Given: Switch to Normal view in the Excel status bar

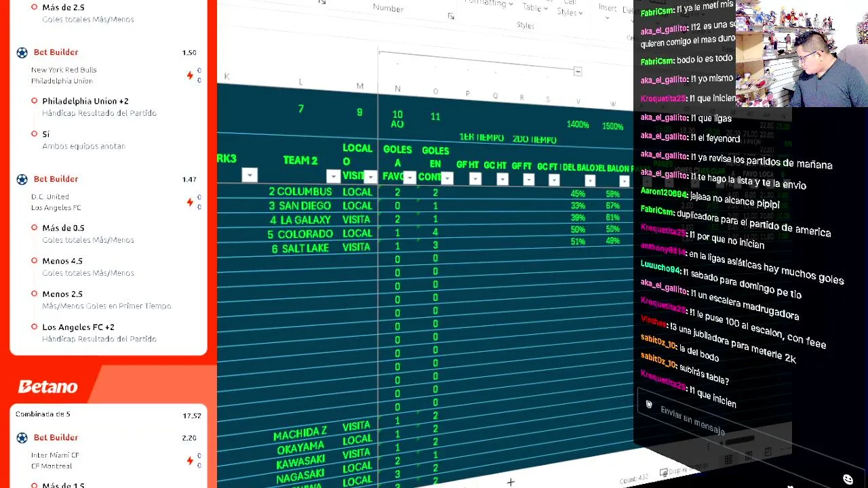Looking at the screenshot, I should click(x=728, y=460).
